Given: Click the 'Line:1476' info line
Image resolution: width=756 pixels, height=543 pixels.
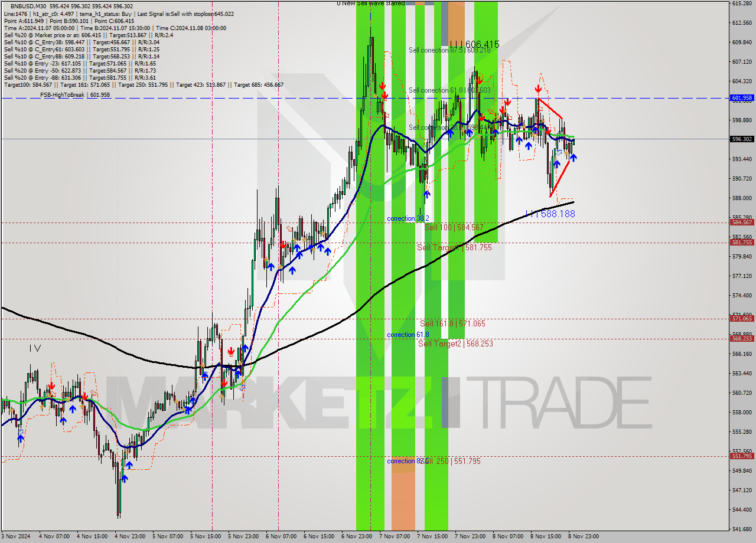Looking at the screenshot, I should pyautogui.click(x=119, y=14).
